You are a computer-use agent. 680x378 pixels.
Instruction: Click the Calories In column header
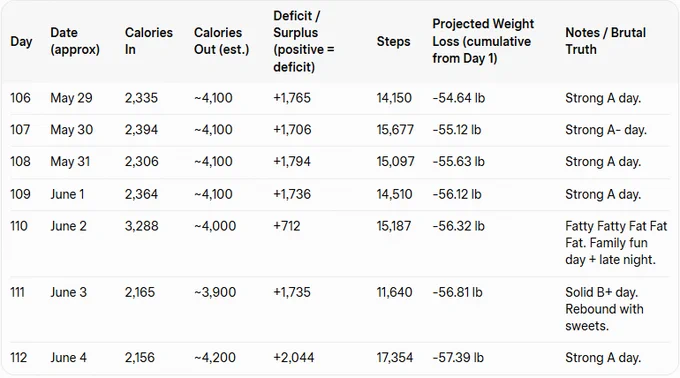(x=149, y=41)
